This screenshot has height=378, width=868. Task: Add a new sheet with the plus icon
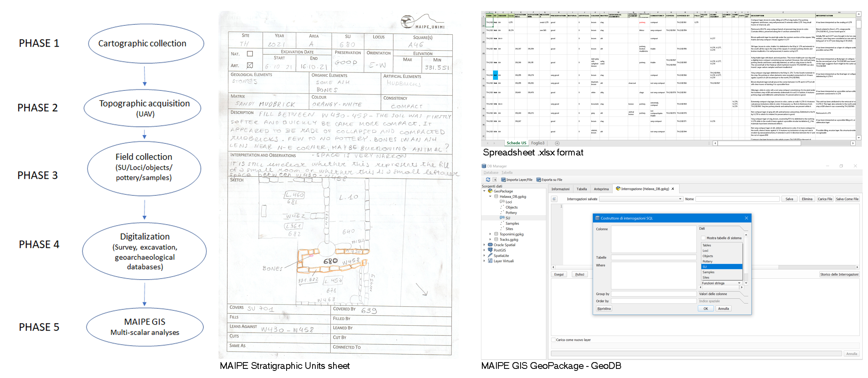point(557,143)
